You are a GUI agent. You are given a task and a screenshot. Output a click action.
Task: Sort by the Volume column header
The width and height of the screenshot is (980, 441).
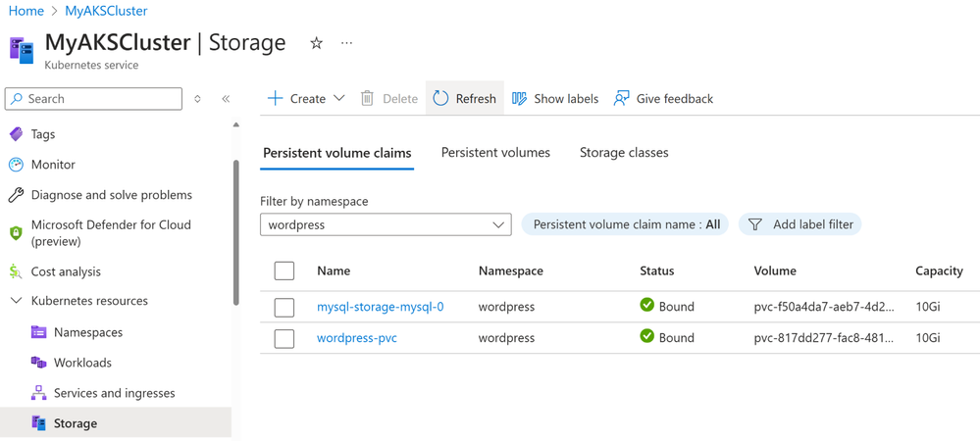click(775, 271)
